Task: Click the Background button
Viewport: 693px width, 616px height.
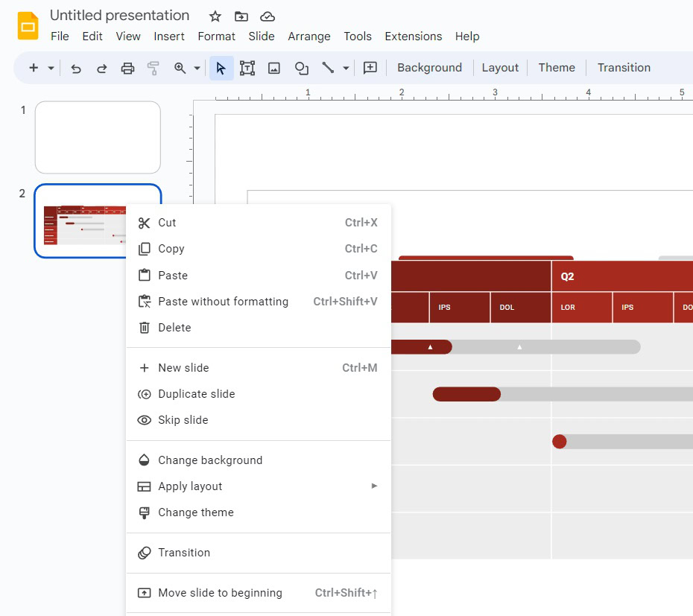Action: click(x=429, y=68)
